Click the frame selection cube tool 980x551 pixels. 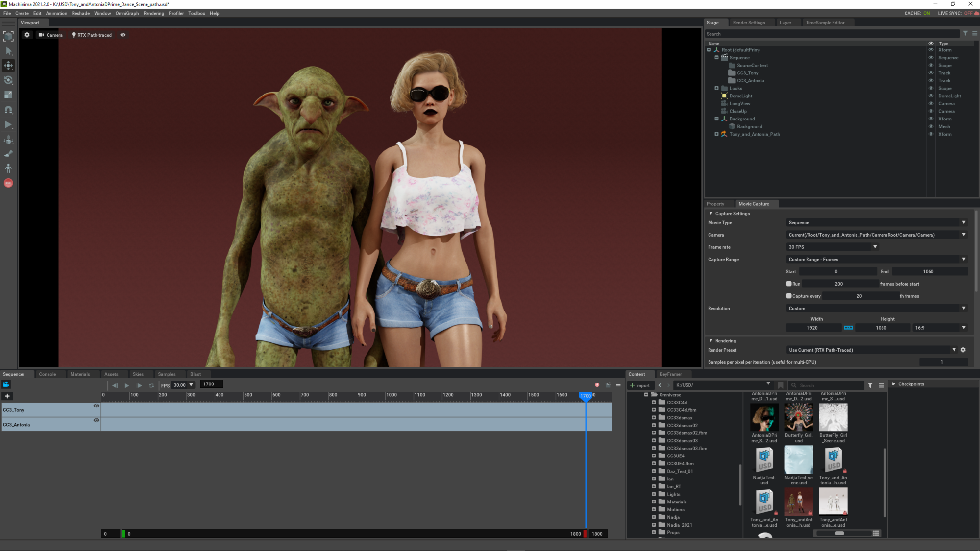point(8,36)
